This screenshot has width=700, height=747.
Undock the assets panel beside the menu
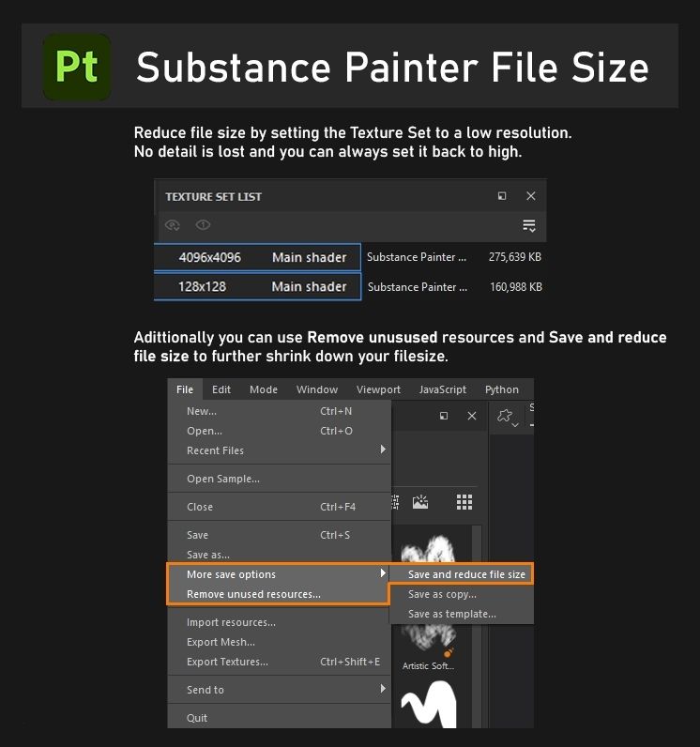point(444,416)
